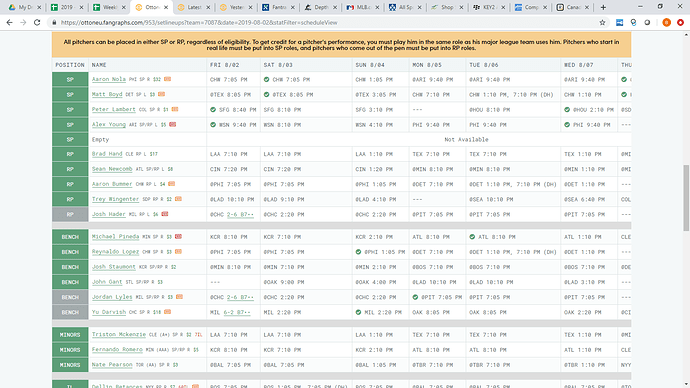
Task: Open red news icon beside Alex Young
Action: tap(172, 124)
